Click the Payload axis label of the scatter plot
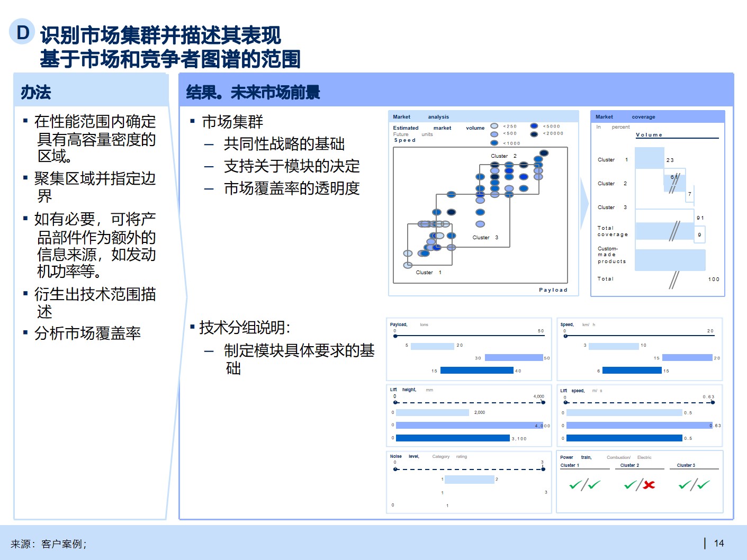The image size is (747, 560). click(553, 290)
